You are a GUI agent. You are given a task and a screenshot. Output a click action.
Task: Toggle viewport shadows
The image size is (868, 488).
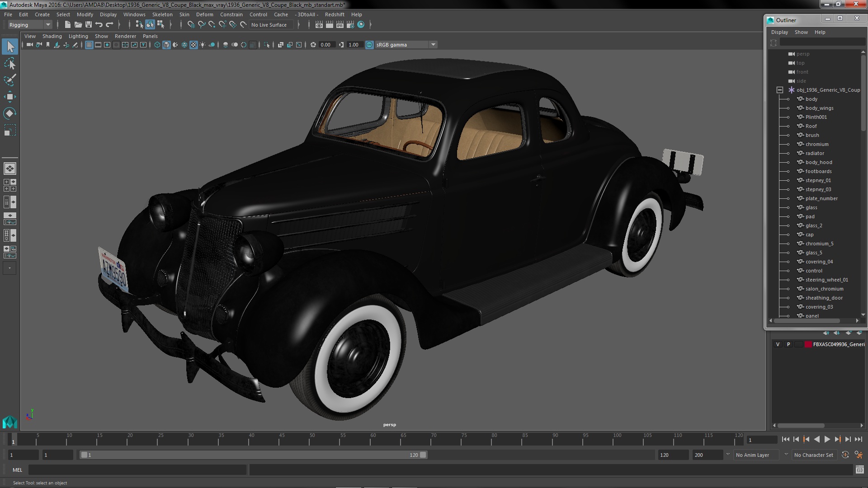[x=212, y=45]
